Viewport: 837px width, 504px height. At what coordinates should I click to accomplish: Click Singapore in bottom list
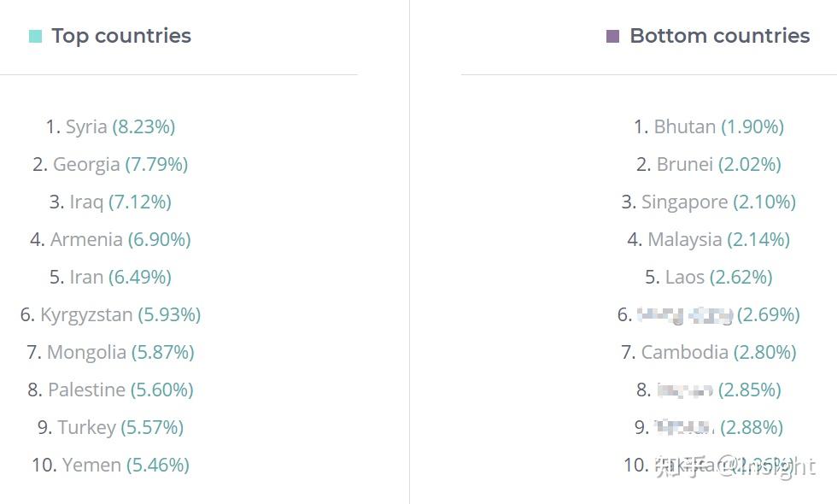click(685, 202)
